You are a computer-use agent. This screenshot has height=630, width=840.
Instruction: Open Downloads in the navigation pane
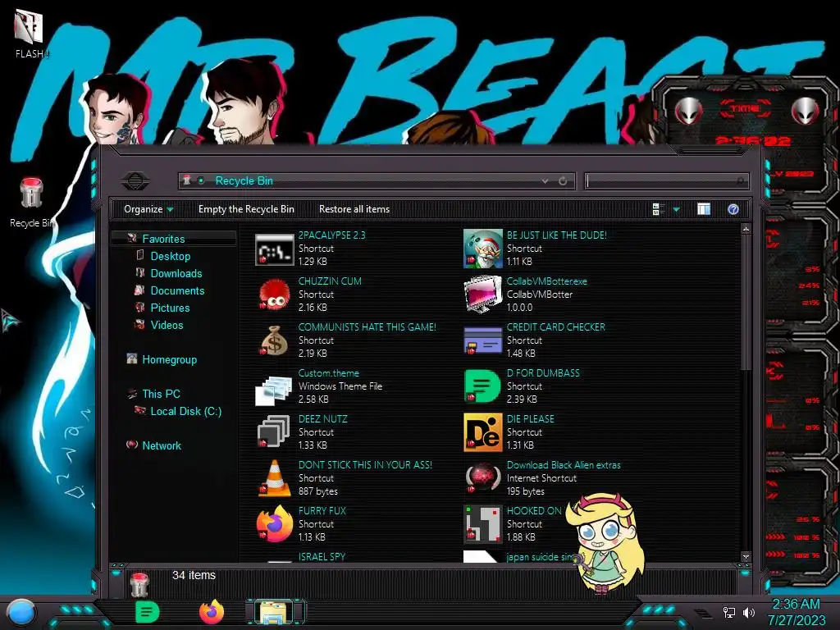[x=176, y=273]
